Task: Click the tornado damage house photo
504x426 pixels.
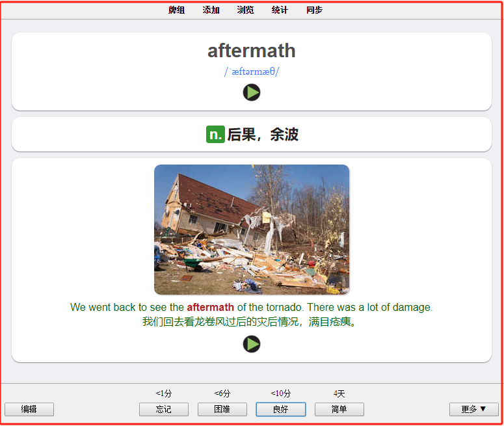Action: [252, 230]
